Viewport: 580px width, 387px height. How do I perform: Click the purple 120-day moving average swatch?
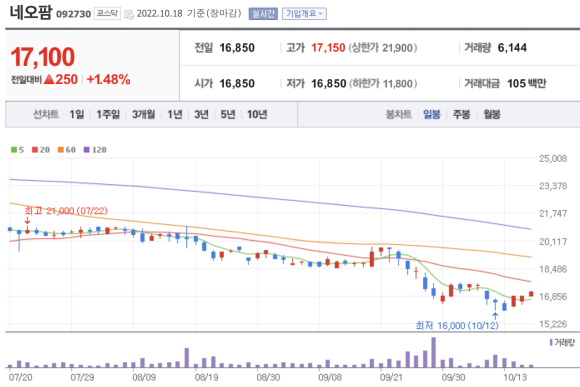click(87, 150)
